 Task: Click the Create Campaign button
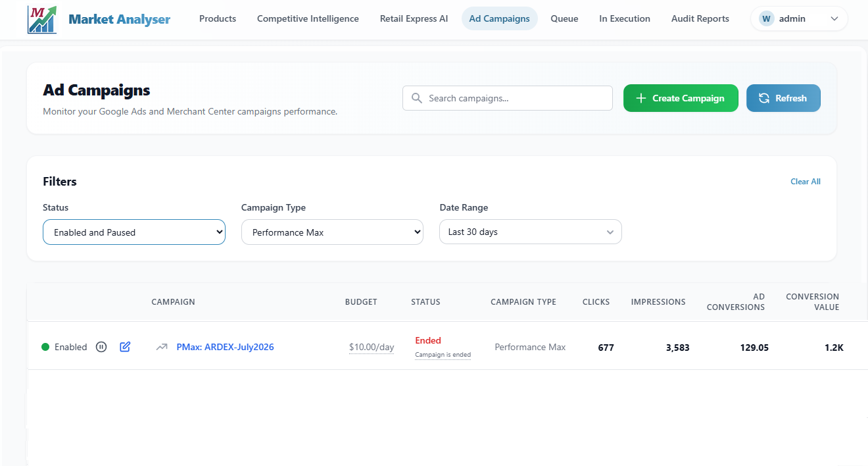coord(681,98)
